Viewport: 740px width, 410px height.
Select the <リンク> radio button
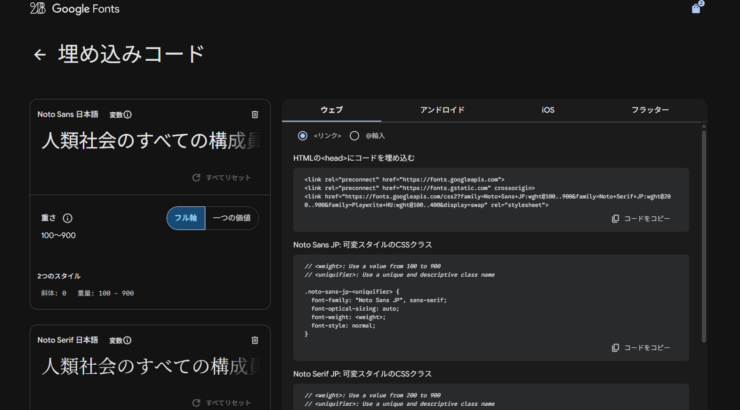303,136
